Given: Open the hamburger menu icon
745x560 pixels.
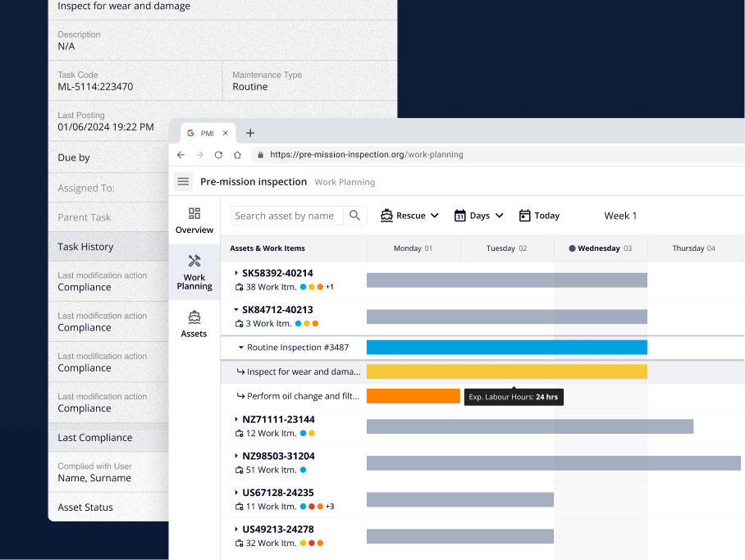Looking at the screenshot, I should 183,181.
